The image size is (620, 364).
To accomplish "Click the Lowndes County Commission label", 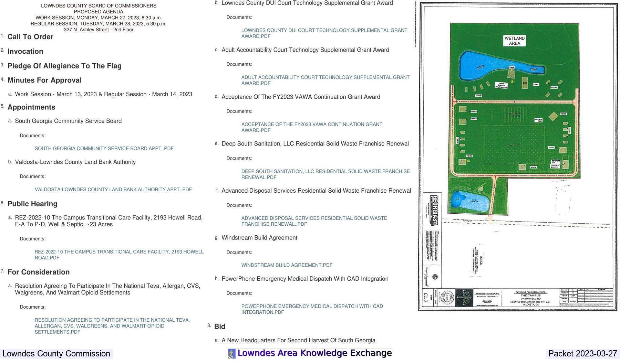I will pyautogui.click(x=55, y=353).
